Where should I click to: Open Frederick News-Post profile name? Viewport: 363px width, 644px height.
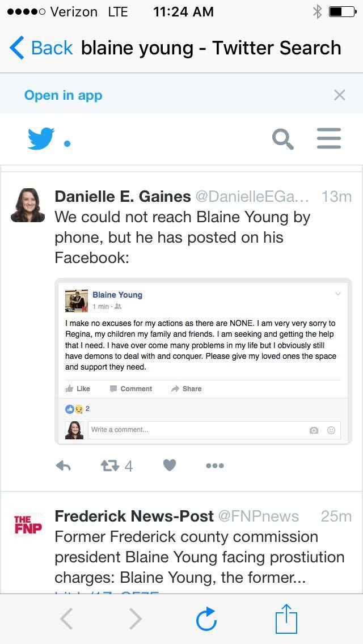pyautogui.click(x=134, y=516)
